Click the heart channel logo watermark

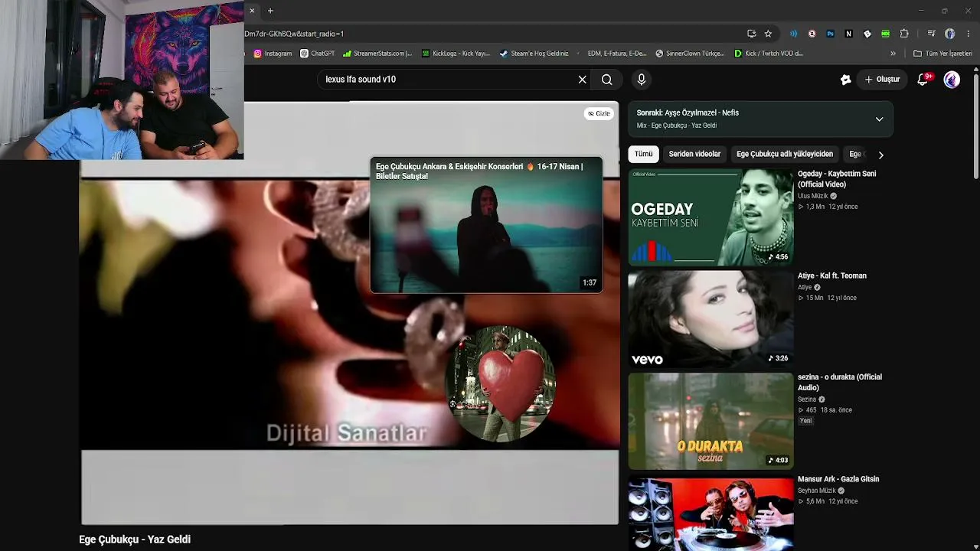pos(502,383)
